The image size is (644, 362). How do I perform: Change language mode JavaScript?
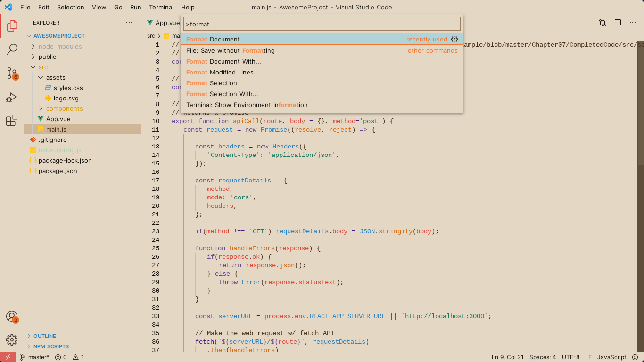click(x=612, y=357)
